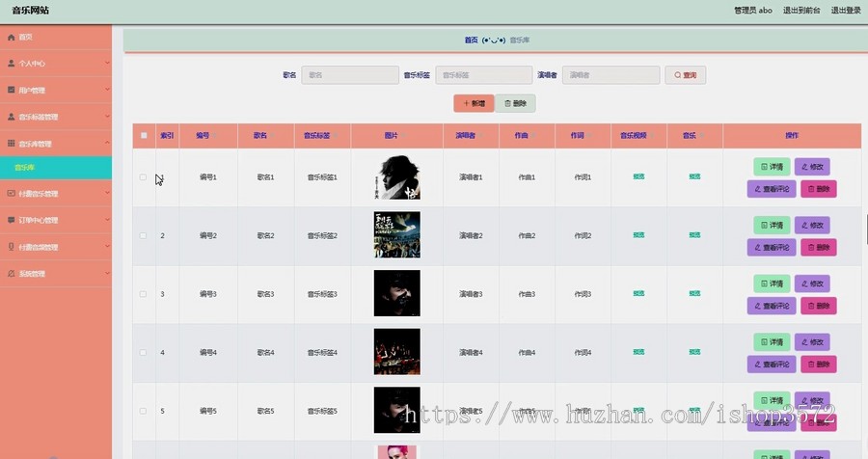Delete row 编号1 with pink 删除

click(819, 189)
